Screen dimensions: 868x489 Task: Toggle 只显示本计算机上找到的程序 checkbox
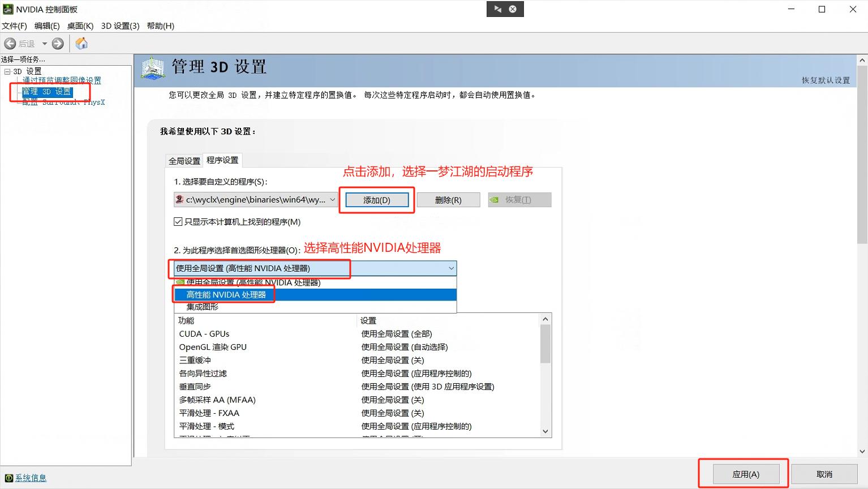178,222
